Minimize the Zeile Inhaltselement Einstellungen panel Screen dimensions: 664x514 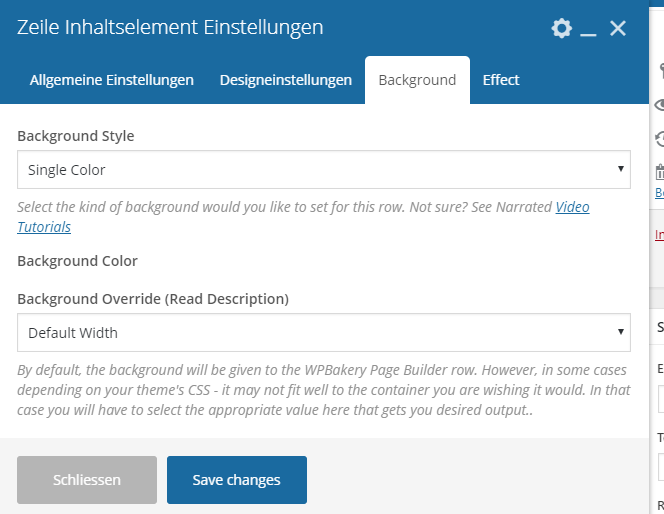(x=588, y=29)
